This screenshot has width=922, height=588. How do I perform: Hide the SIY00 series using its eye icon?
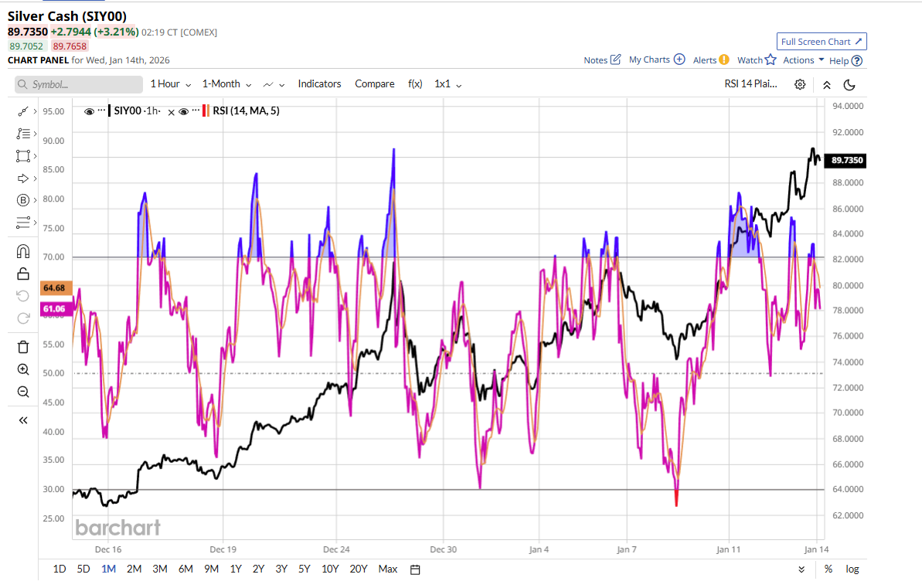[89, 111]
